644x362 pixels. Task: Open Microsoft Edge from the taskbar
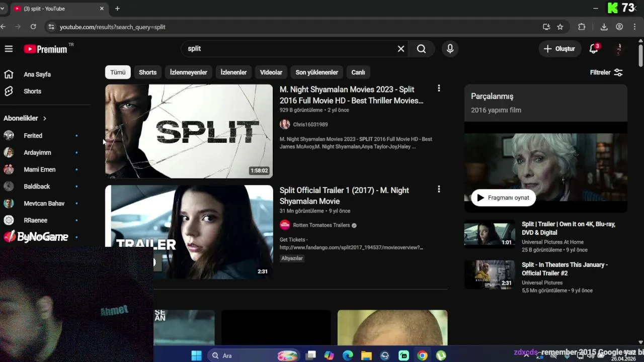coord(348,356)
